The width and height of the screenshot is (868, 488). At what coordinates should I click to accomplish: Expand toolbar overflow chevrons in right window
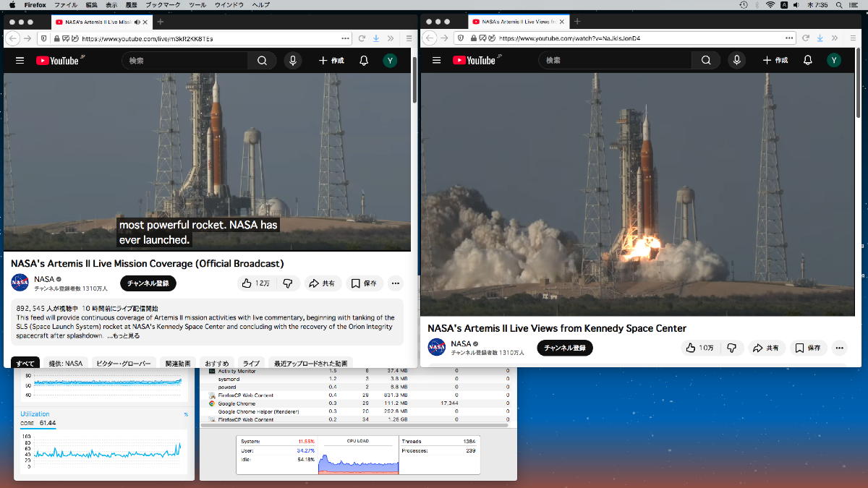coord(833,38)
